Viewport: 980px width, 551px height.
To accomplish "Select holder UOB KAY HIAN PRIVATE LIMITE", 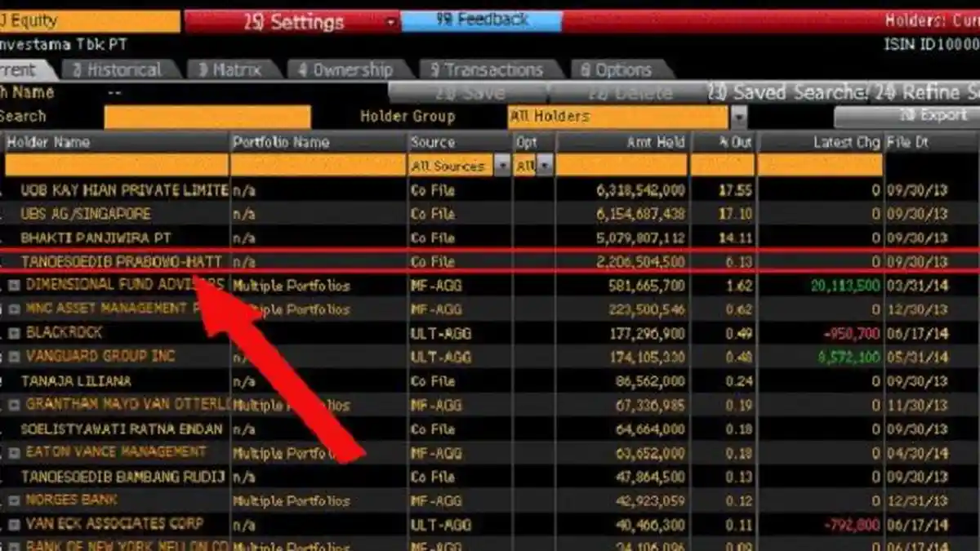I will pos(124,190).
